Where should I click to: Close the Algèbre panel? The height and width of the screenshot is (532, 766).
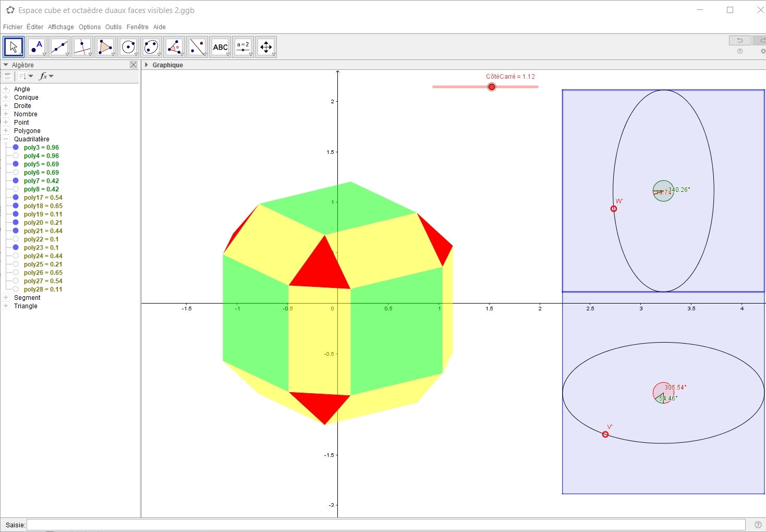133,65
